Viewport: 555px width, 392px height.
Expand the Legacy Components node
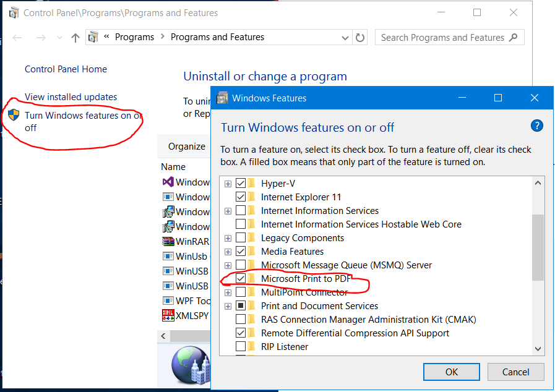pos(228,238)
